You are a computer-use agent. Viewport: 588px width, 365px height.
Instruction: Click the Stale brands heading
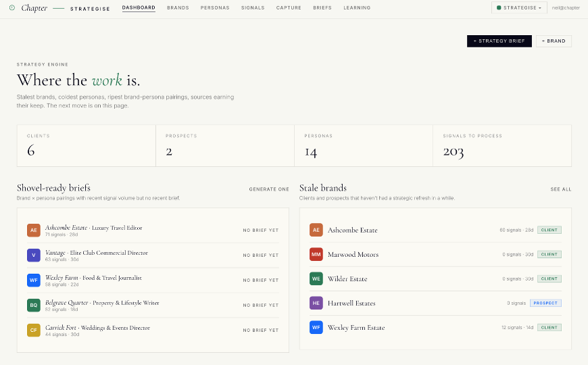(x=323, y=188)
